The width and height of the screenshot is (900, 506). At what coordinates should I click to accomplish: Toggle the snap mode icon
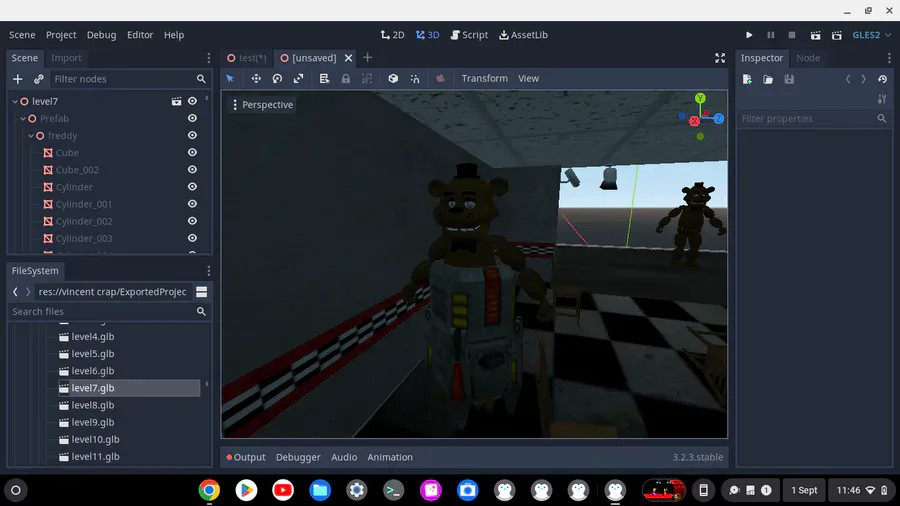point(414,79)
